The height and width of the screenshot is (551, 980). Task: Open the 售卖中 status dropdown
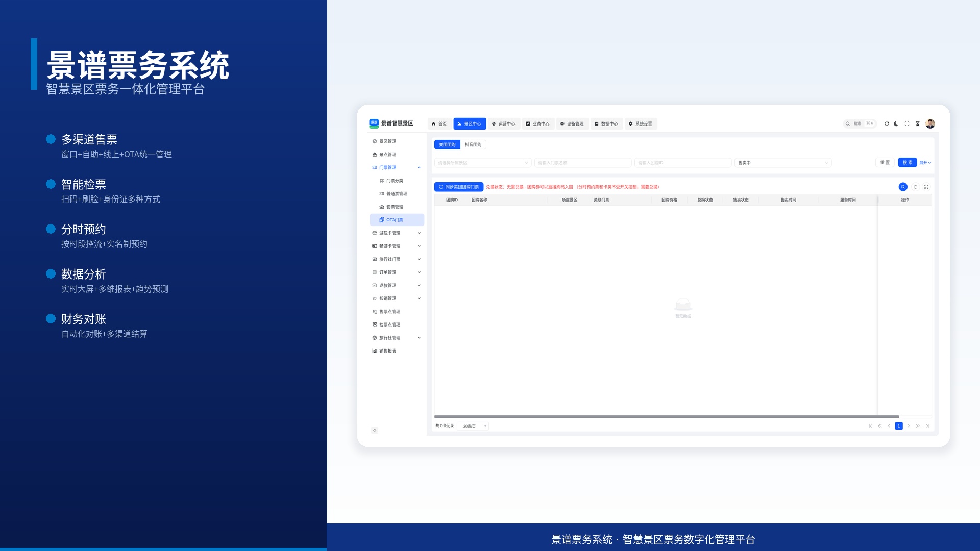(783, 163)
